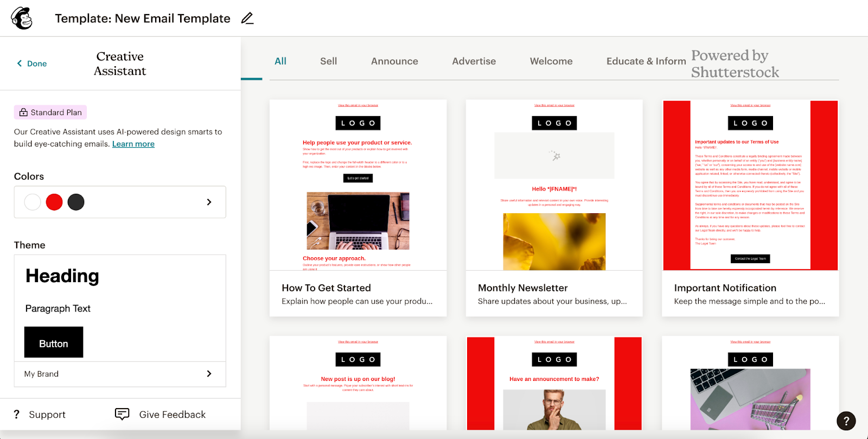Click 'Explain how people can use your produ...' text
The width and height of the screenshot is (868, 439).
point(357,301)
